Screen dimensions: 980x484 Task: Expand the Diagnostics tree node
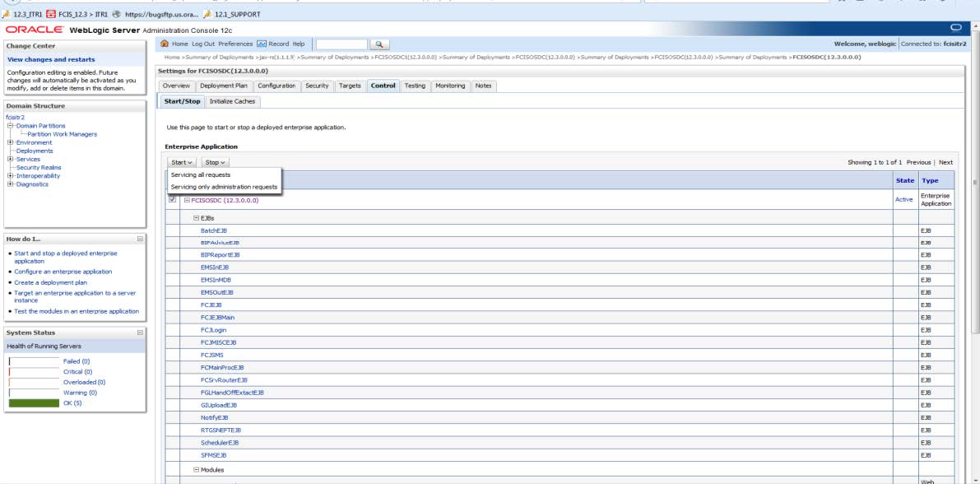pos(11,184)
